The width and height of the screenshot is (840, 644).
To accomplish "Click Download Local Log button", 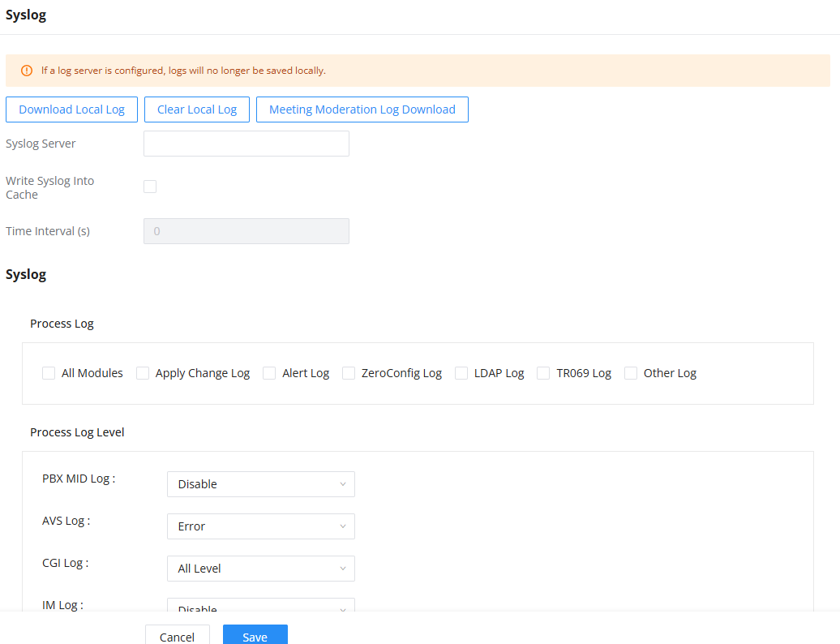I will click(72, 109).
